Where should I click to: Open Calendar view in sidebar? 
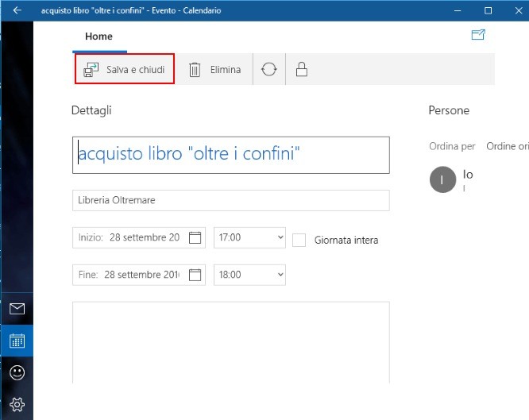click(x=17, y=341)
